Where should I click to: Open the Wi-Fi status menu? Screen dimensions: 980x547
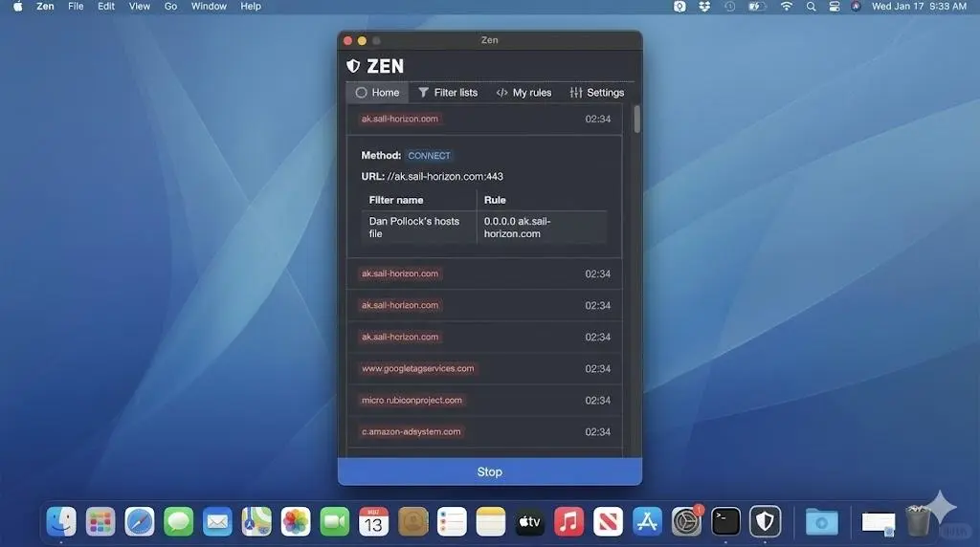coord(787,7)
